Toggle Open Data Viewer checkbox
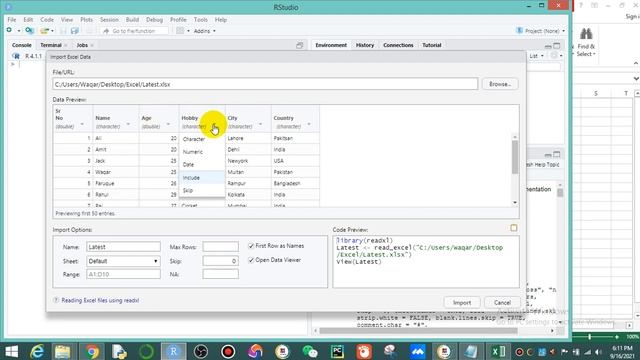Viewport: 640px width, 360px height. [251, 260]
